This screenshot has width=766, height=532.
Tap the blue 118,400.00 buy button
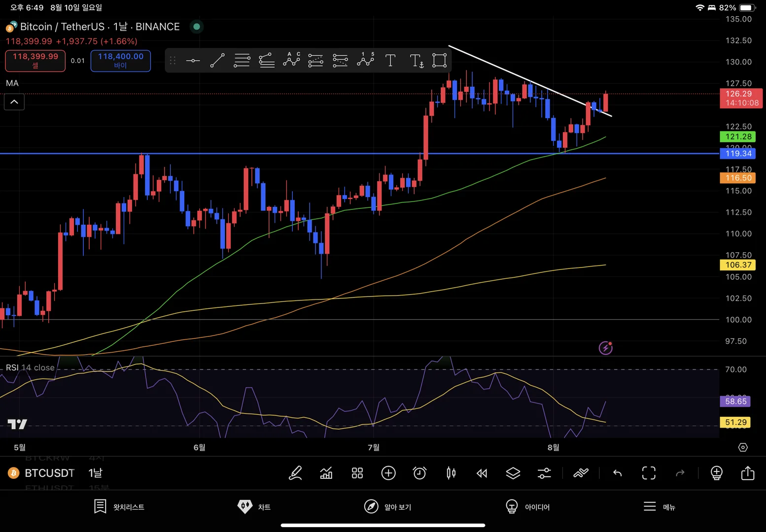pos(121,61)
